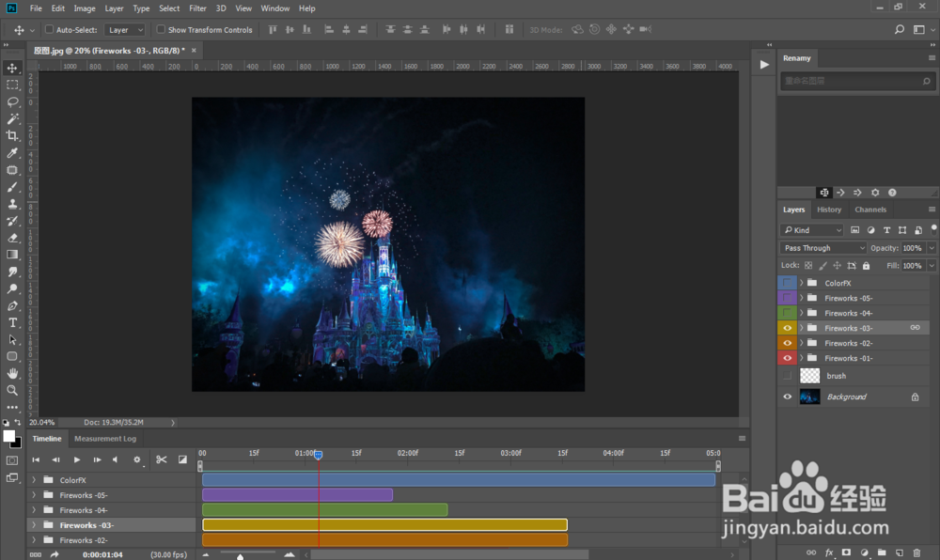Click the timeline playhead marker
Screen dimensions: 940x560
click(319, 455)
